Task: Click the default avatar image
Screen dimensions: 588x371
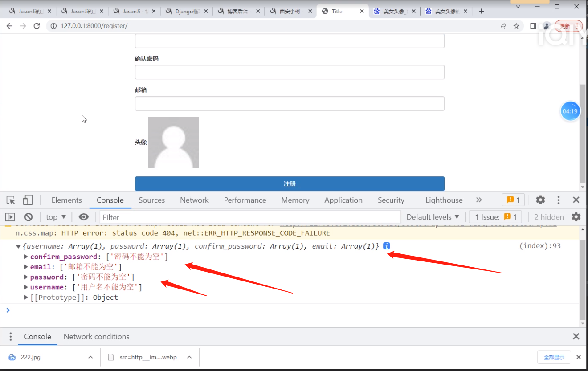Action: pos(174,143)
